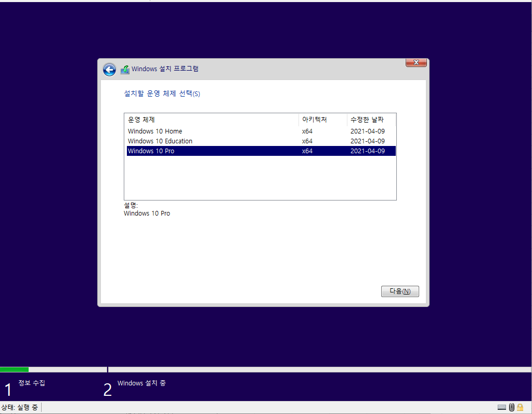Click the Windows 설치 중 step label
Screen dimensions: 532x414
[141, 383]
